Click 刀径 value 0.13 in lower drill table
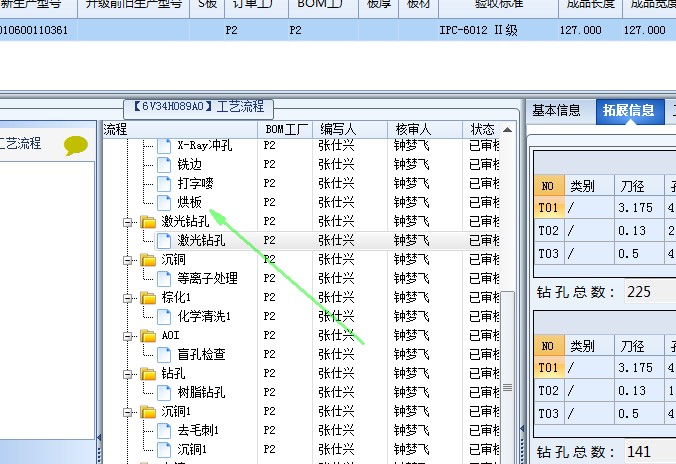676x464 pixels. click(x=638, y=391)
